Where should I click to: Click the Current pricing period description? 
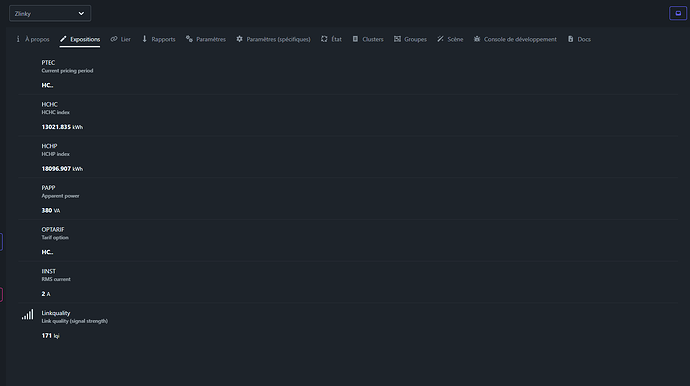(67, 70)
